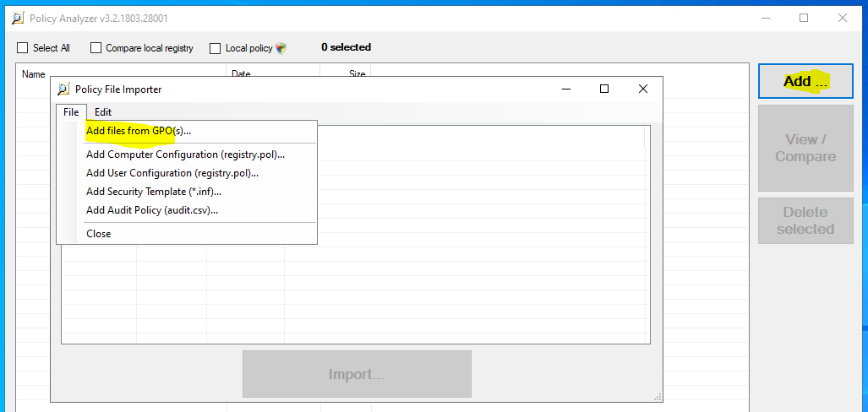The width and height of the screenshot is (868, 412).
Task: Sort by the Size column header
Action: (357, 73)
